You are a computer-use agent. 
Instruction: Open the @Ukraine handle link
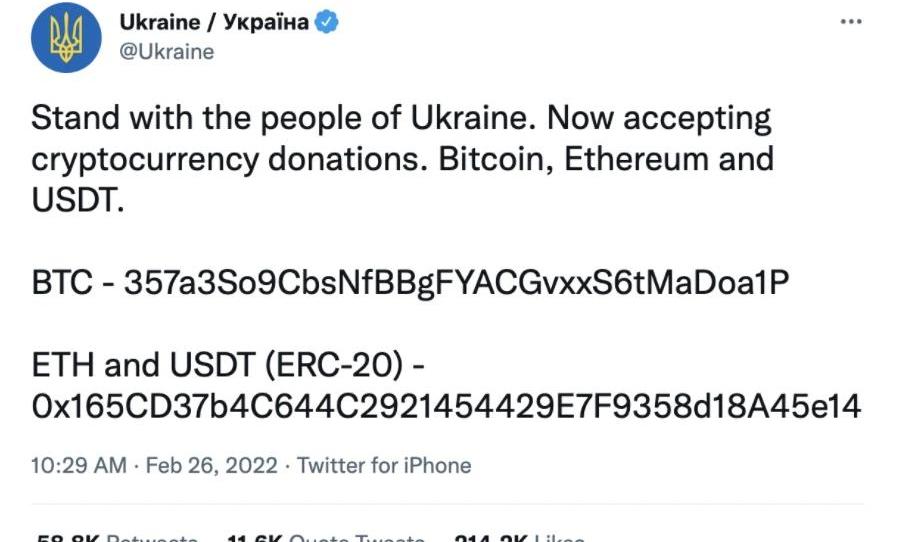167,52
